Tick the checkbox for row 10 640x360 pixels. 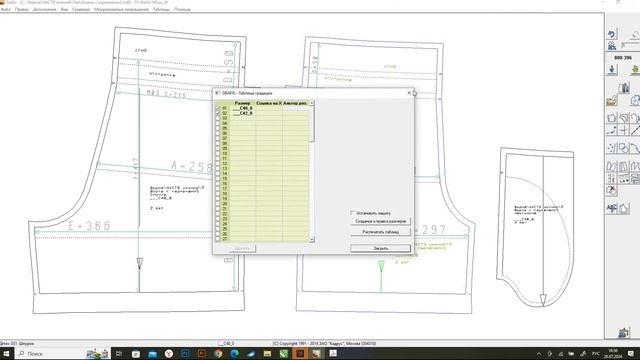tap(218, 153)
